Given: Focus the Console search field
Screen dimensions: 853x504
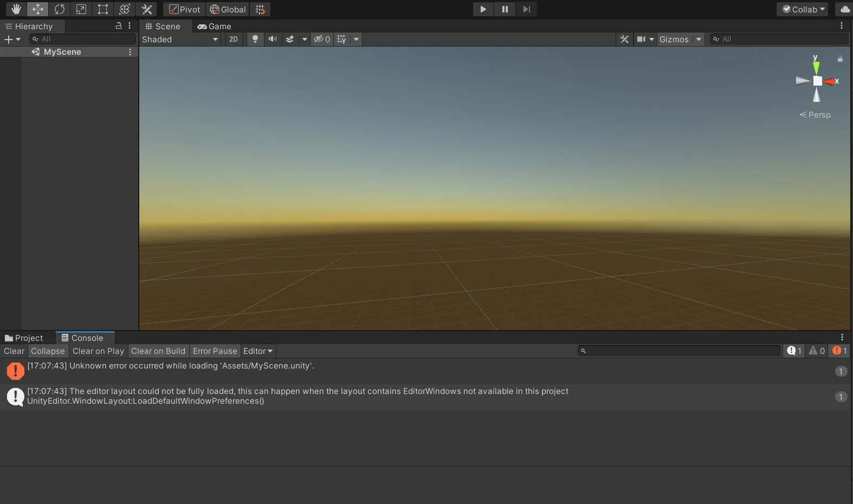Looking at the screenshot, I should coord(680,351).
